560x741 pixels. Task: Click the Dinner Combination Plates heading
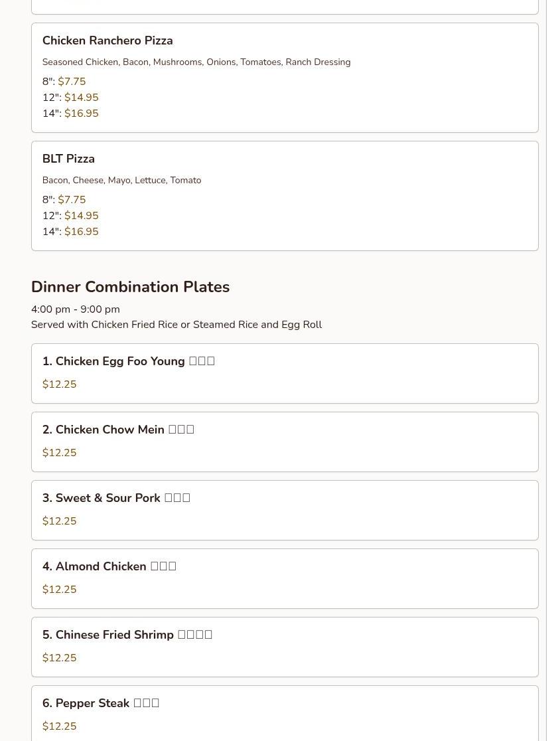[130, 287]
